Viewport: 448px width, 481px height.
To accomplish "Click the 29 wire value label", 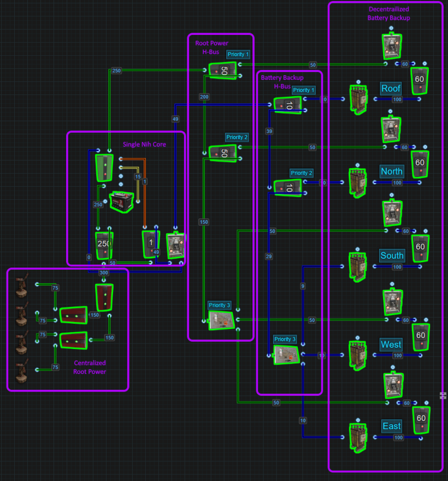I will tap(269, 257).
